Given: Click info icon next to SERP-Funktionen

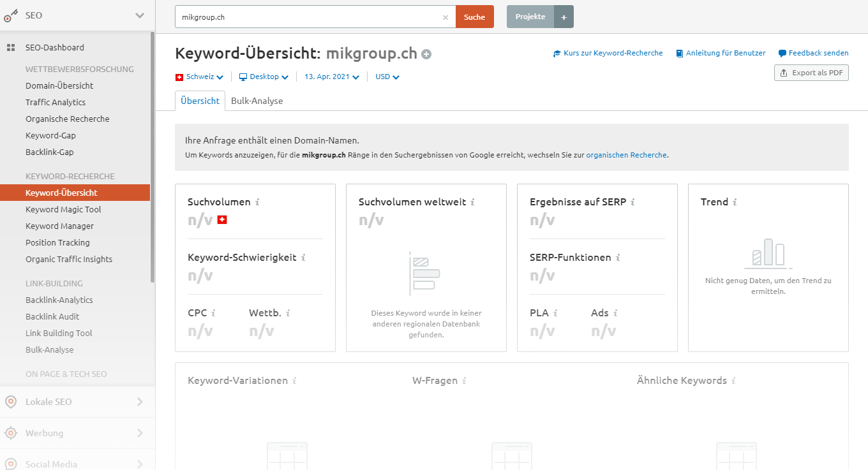Looking at the screenshot, I should (618, 258).
